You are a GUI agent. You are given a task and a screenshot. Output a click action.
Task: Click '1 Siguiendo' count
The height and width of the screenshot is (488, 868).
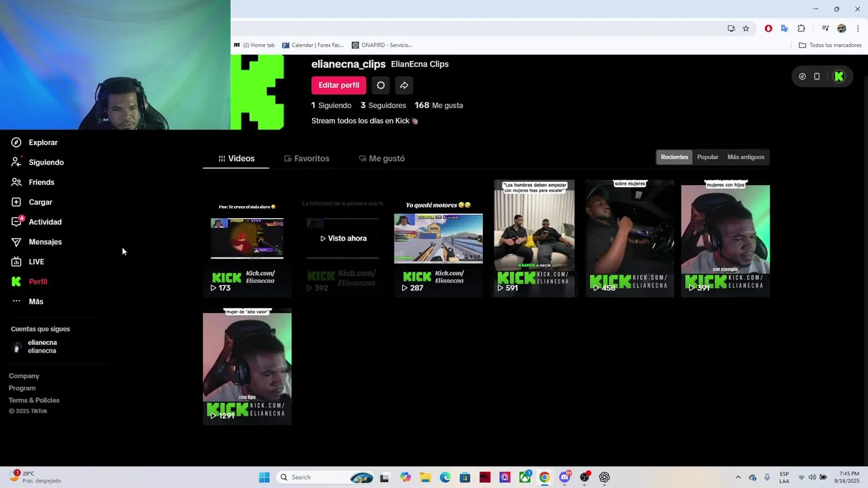pos(331,106)
